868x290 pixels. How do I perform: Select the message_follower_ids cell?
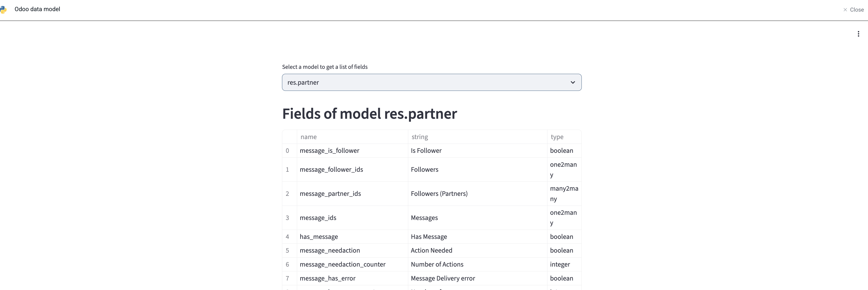tap(352, 170)
